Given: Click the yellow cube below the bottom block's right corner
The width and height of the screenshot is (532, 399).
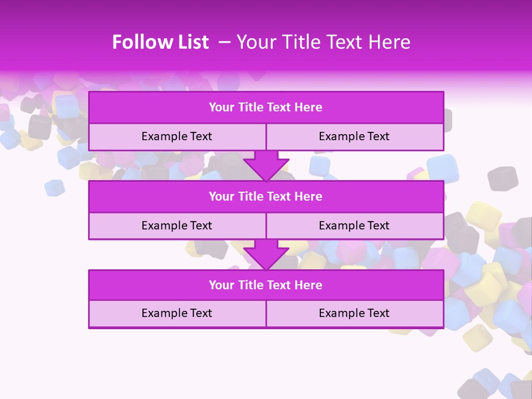Looking at the screenshot, I should [477, 337].
